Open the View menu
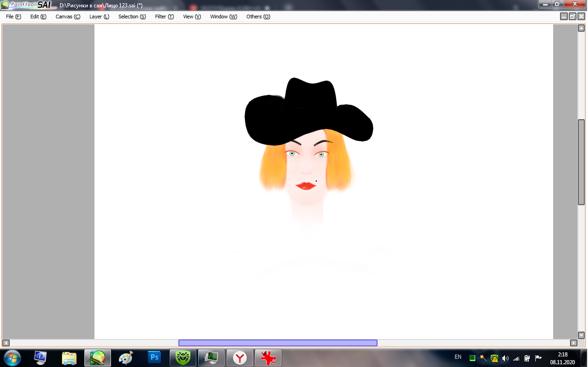The height and width of the screenshot is (367, 588). (192, 17)
